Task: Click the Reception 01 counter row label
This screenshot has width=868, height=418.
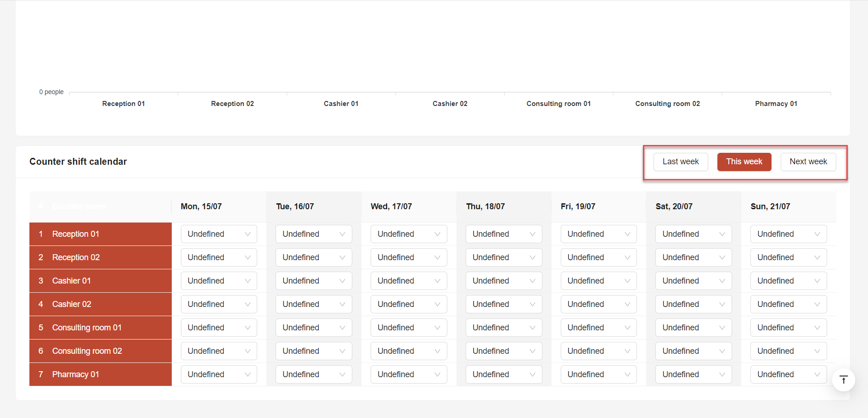Action: 75,234
